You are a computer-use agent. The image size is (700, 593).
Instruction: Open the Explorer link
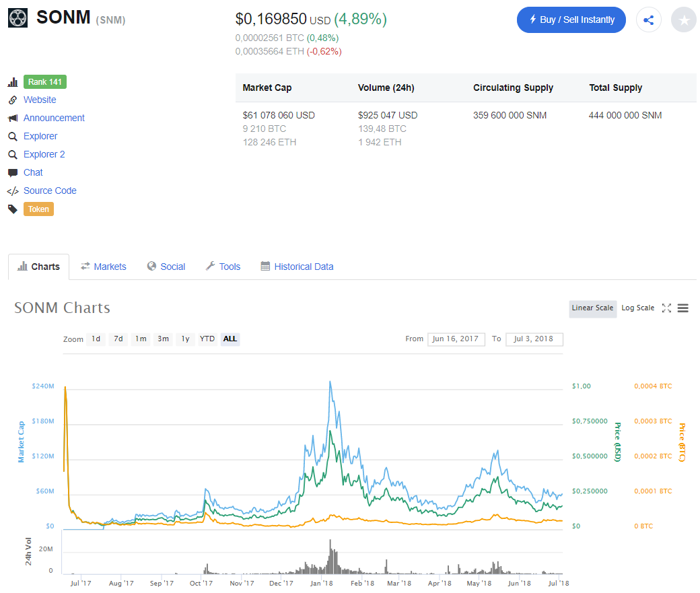click(x=40, y=136)
